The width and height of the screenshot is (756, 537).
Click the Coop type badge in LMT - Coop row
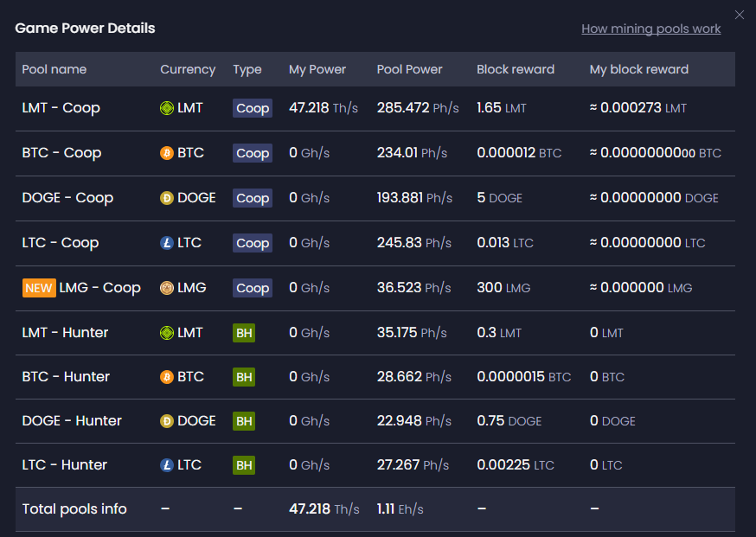point(253,108)
